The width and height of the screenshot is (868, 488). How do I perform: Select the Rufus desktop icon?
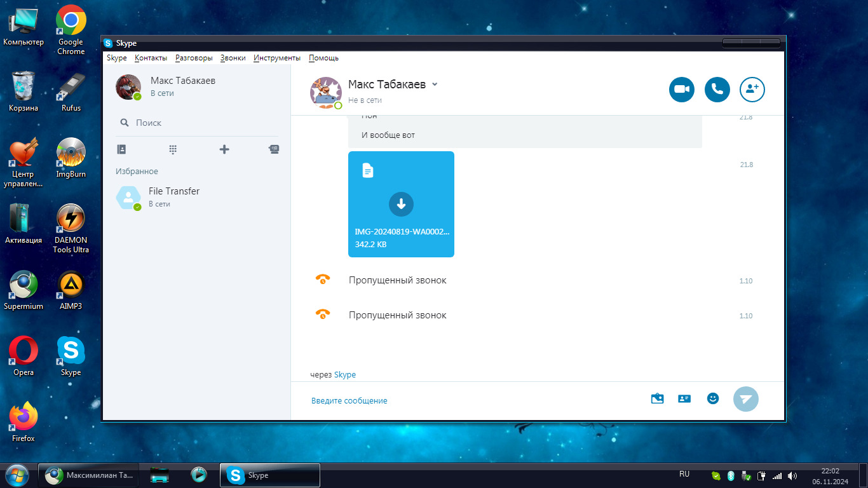point(71,92)
